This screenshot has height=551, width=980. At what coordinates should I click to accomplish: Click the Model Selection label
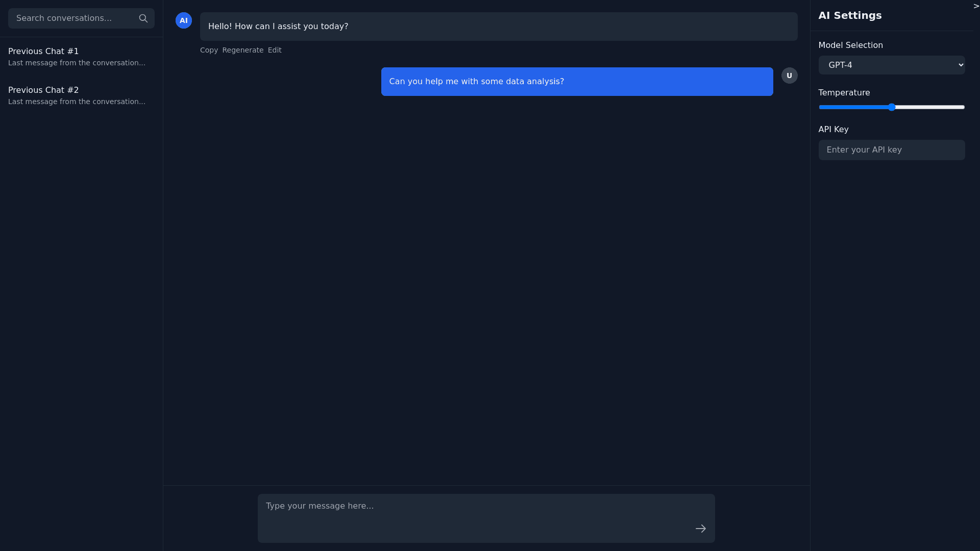tap(850, 45)
